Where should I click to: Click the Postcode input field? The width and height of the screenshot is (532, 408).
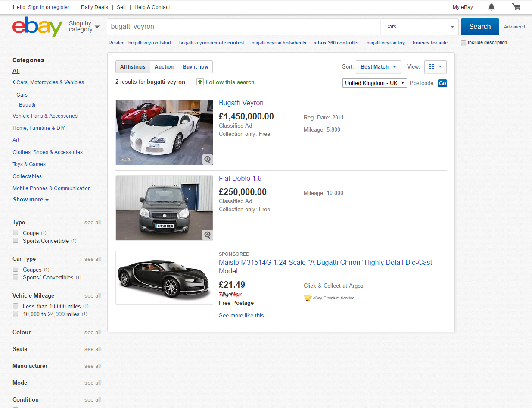pyautogui.click(x=423, y=83)
